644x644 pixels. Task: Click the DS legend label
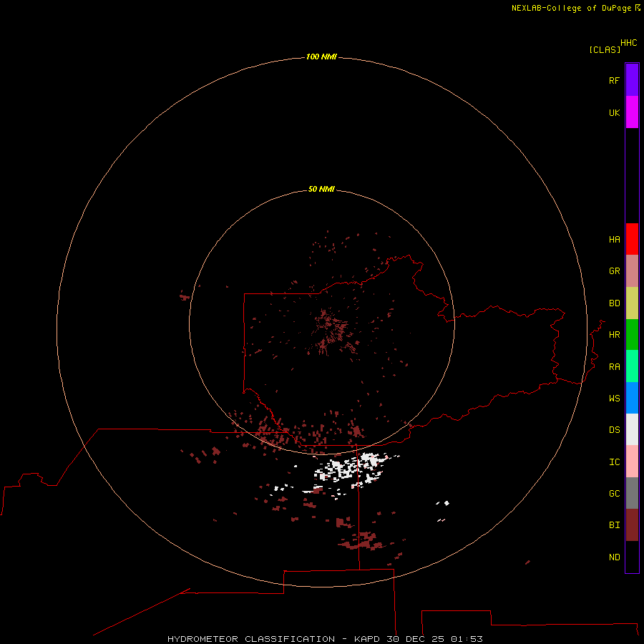point(614,430)
